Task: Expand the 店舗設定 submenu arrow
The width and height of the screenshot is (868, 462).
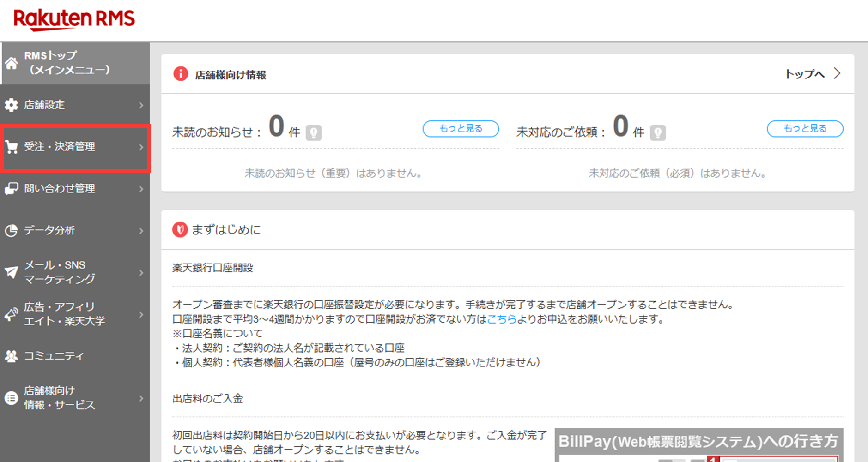Action: (x=141, y=105)
